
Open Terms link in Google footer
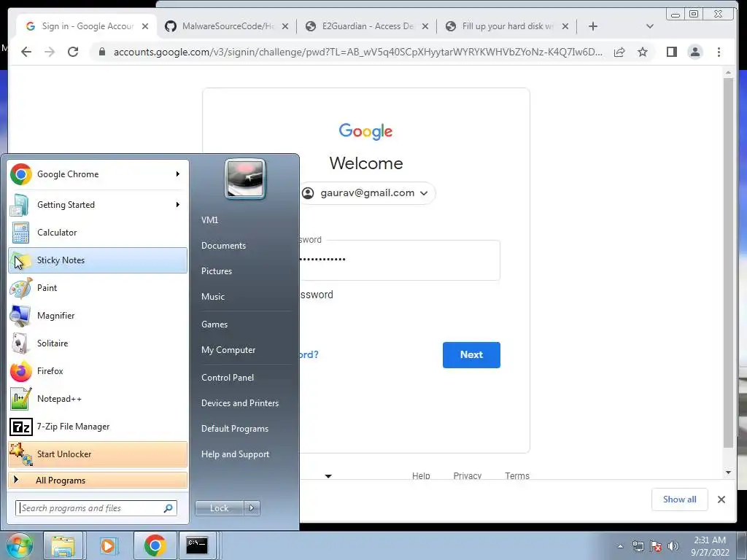coord(517,475)
